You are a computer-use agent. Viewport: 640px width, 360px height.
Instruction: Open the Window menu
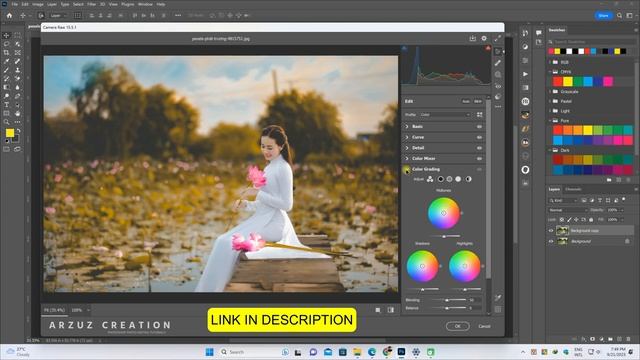tap(145, 4)
